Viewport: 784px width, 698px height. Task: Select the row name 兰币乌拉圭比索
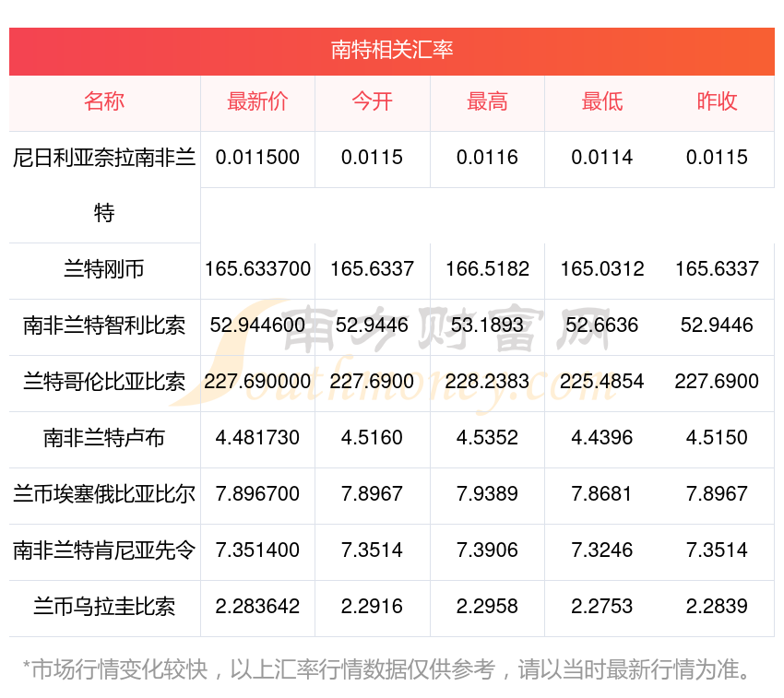[104, 607]
